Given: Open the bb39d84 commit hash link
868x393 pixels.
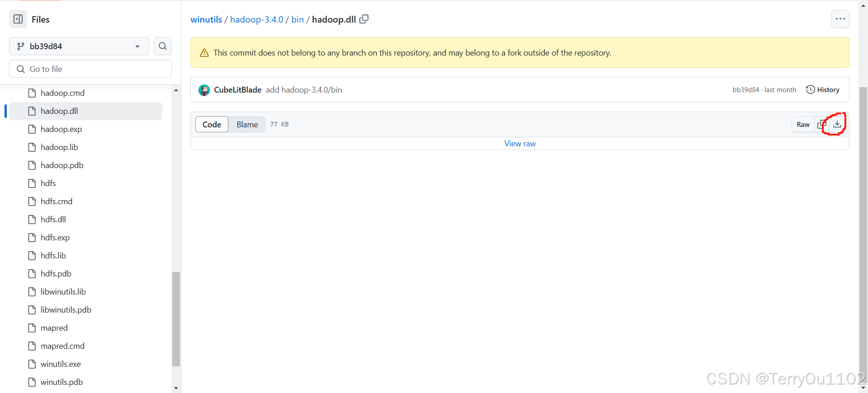Looking at the screenshot, I should click(746, 90).
